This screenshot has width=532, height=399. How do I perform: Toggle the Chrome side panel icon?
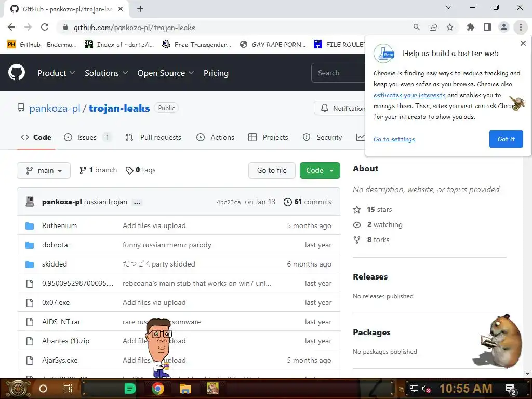point(487,27)
